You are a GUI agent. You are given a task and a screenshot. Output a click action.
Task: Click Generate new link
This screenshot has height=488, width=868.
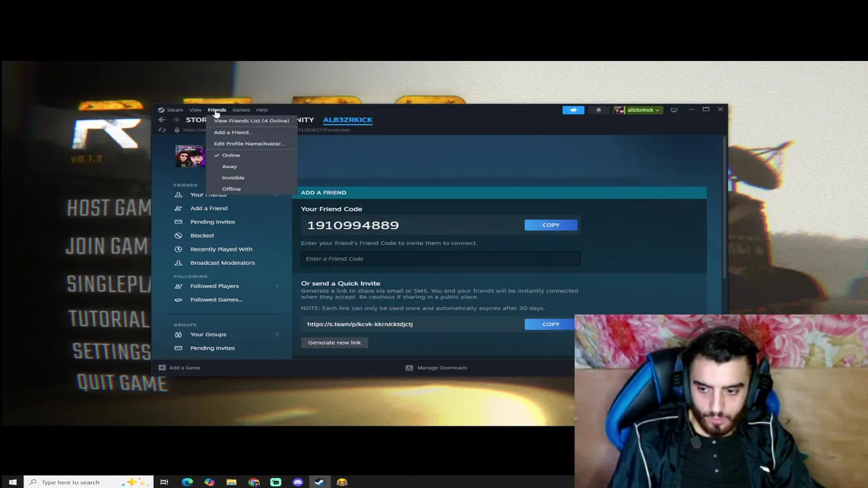click(334, 342)
